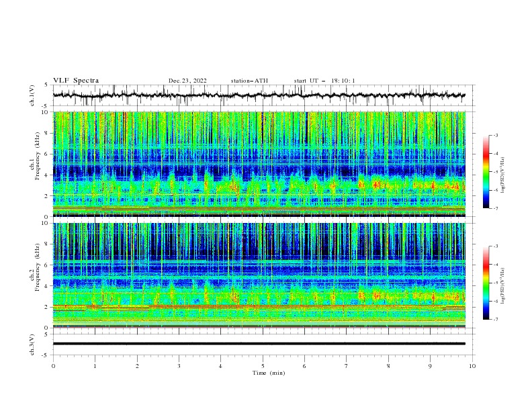Click the "station=ATH" label
Image resolution: width=532 pixels, height=411 pixels.
[249, 81]
